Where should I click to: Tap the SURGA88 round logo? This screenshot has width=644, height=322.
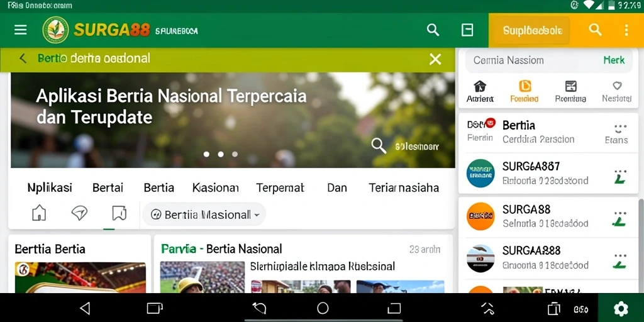[x=55, y=30]
